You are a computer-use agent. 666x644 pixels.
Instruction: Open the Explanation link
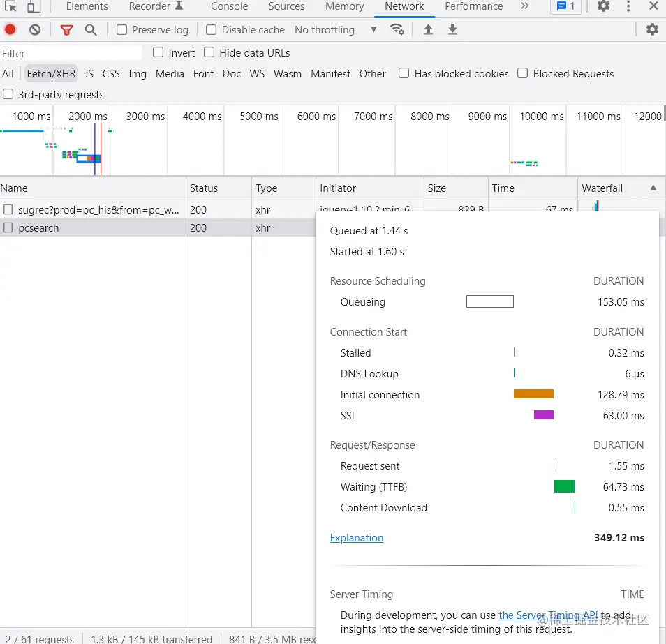coord(357,537)
